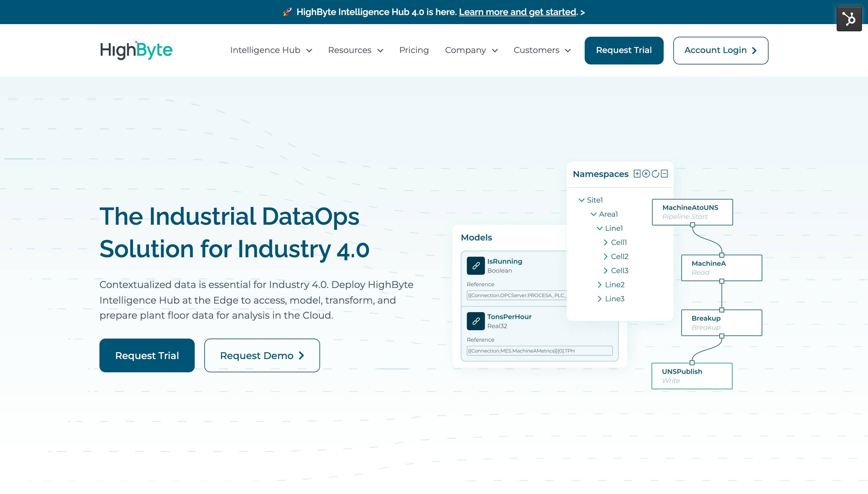Follow 'Learn more and get started' link
The image size is (868, 494).
tap(517, 12)
